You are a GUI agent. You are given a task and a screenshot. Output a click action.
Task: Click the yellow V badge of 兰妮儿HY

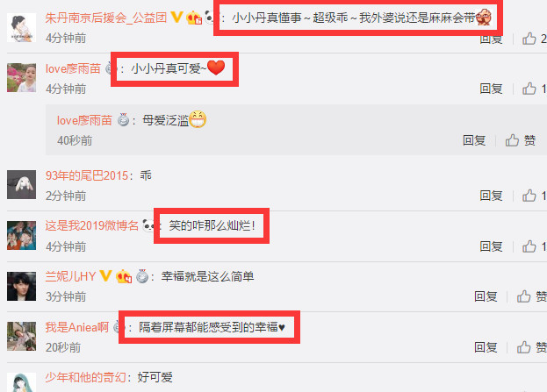(x=105, y=276)
